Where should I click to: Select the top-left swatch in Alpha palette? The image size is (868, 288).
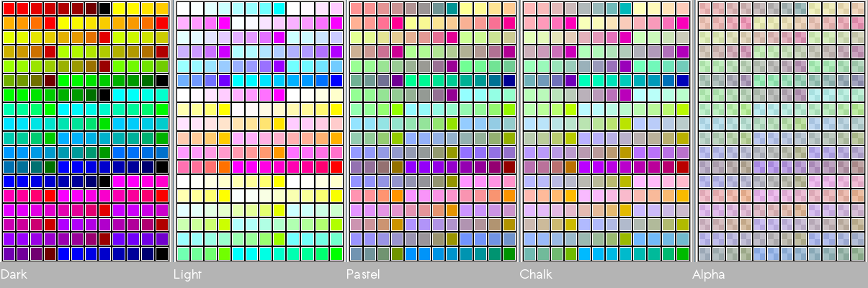703,9
